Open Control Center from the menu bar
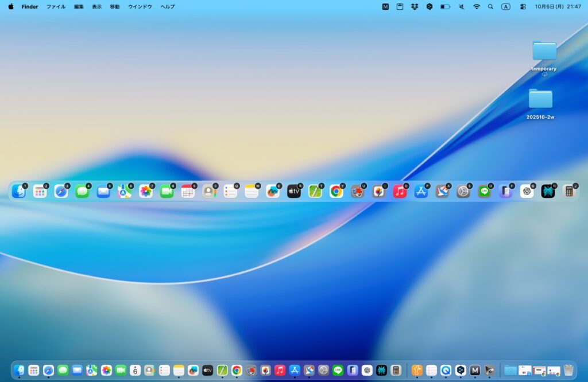 click(523, 7)
